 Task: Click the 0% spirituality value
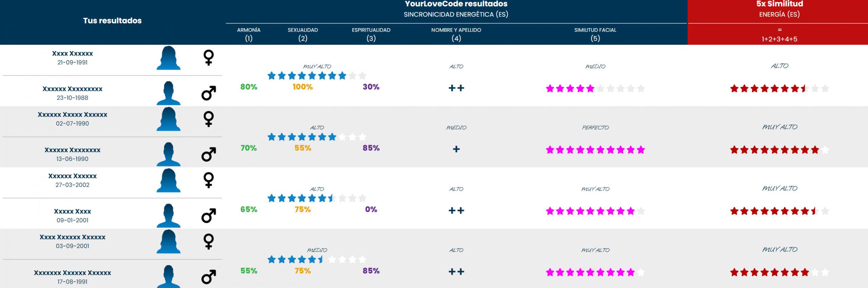point(371,209)
